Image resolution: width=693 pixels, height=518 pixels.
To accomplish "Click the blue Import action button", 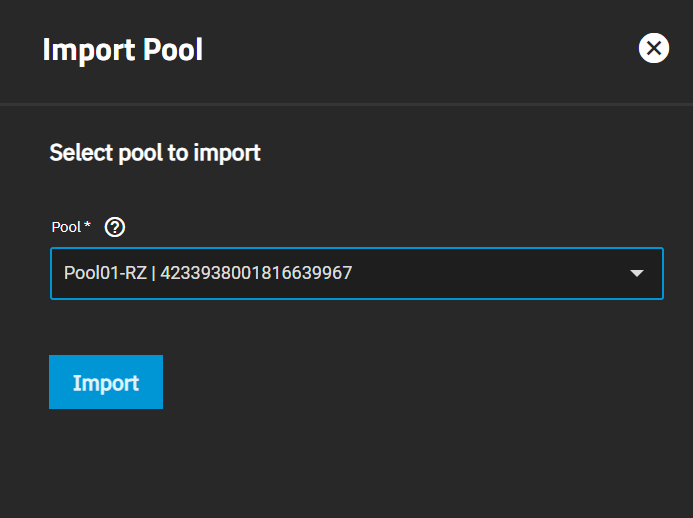I will pyautogui.click(x=106, y=382).
